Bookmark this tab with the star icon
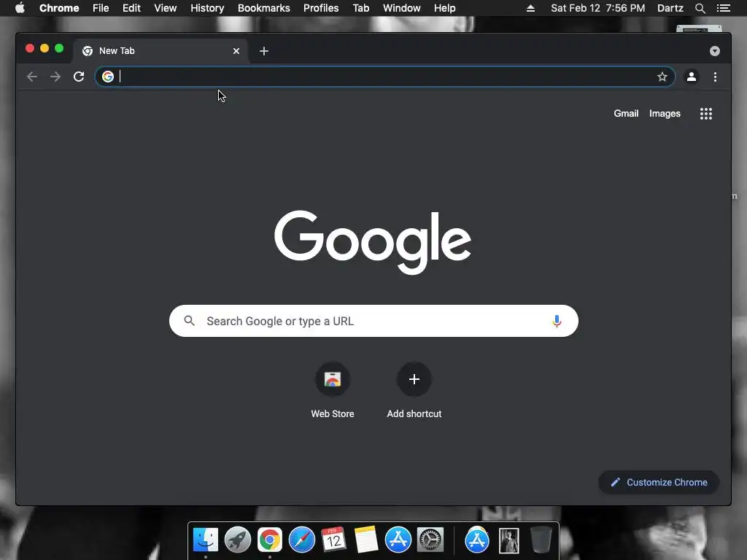 [662, 77]
